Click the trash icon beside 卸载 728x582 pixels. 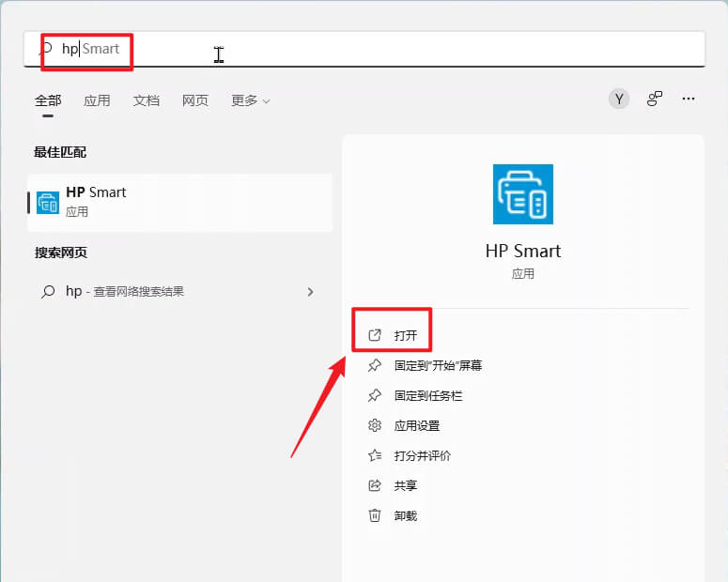(x=375, y=515)
